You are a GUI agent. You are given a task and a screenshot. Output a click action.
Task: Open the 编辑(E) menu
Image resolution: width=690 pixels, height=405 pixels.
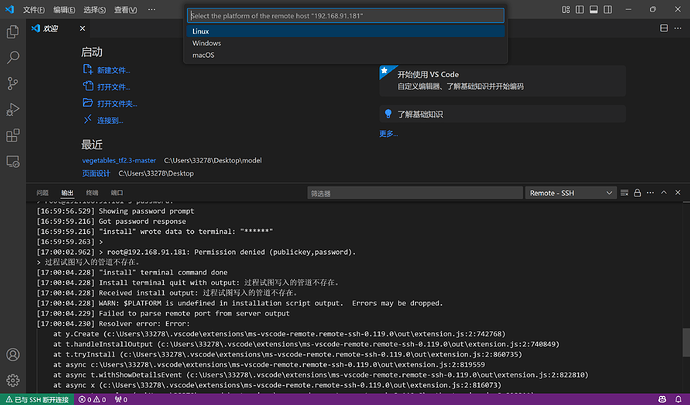point(64,10)
